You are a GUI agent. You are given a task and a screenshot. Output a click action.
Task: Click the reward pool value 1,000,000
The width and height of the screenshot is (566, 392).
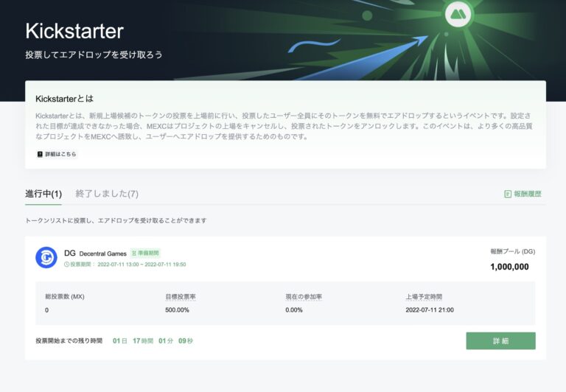pos(509,267)
